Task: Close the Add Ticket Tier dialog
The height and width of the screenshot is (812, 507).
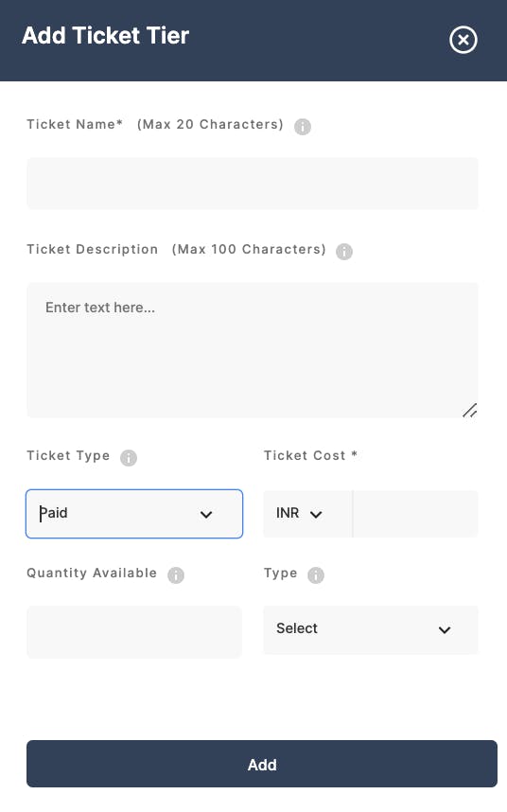Action: coord(463,40)
